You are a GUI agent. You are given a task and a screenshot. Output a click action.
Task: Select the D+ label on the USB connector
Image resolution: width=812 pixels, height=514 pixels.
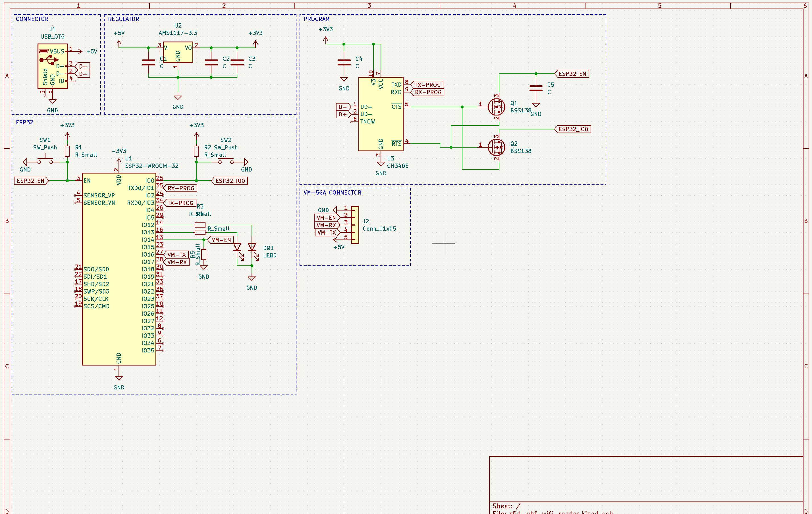82,66
